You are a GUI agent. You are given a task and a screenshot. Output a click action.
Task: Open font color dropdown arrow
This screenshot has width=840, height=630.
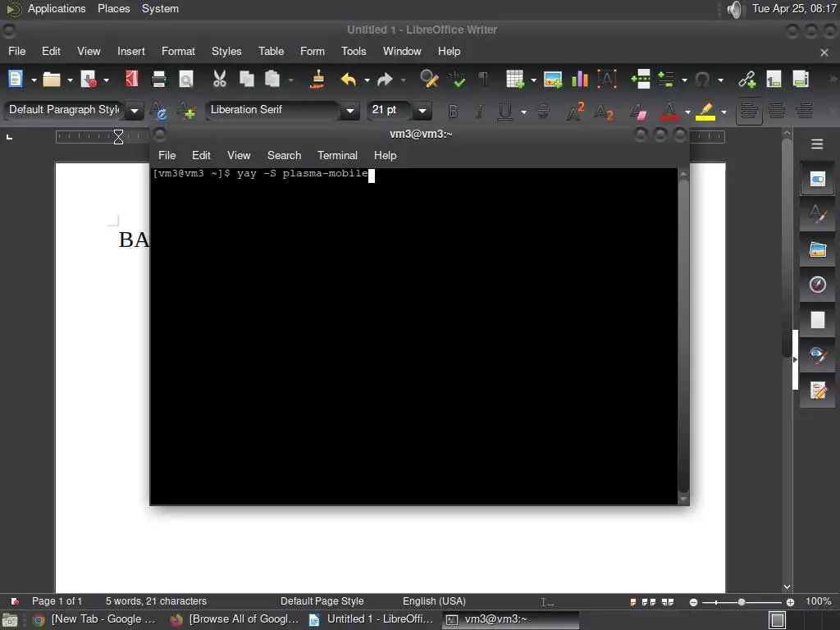click(x=687, y=112)
